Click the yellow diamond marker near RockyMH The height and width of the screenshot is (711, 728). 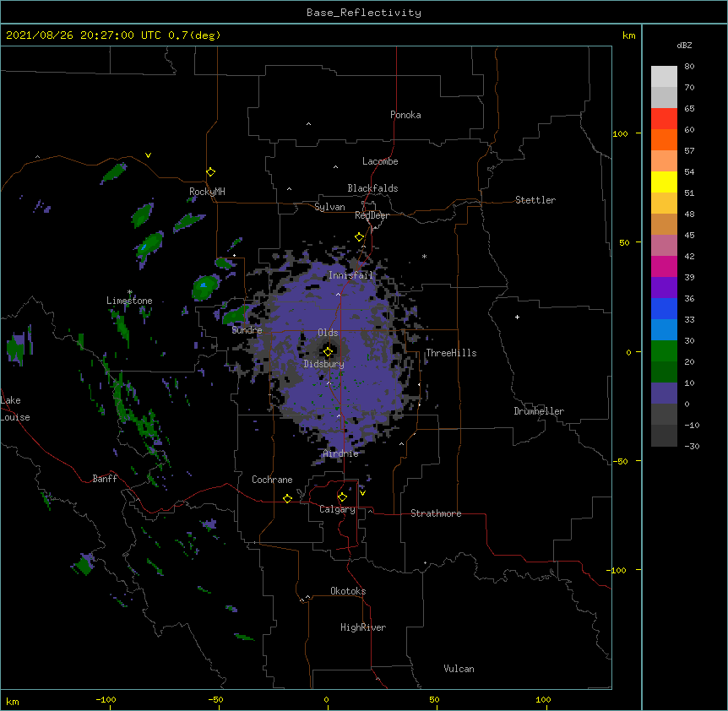tap(210, 172)
